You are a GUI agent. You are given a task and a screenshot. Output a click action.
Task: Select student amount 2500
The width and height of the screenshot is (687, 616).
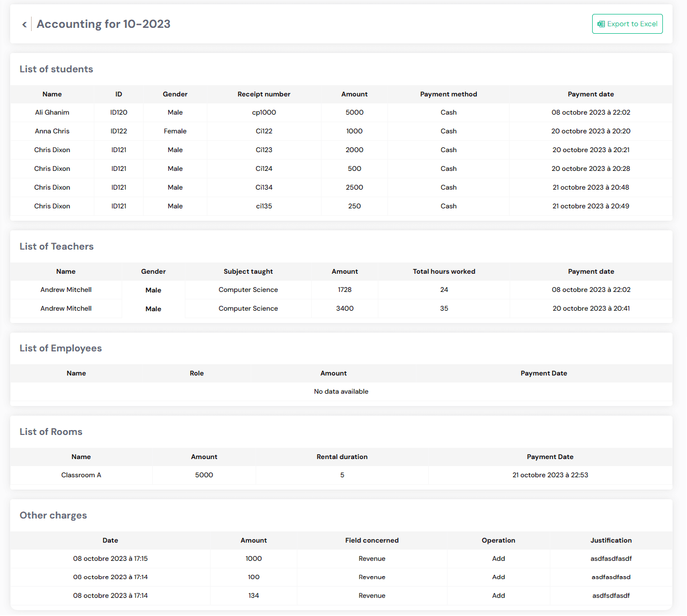pyautogui.click(x=354, y=187)
